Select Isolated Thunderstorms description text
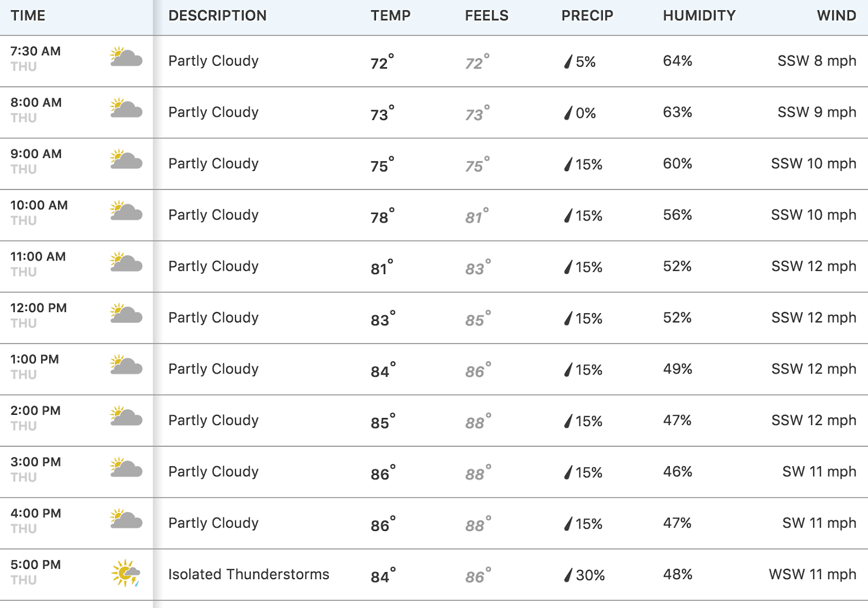Screen dimensions: 868x608 point(248,574)
